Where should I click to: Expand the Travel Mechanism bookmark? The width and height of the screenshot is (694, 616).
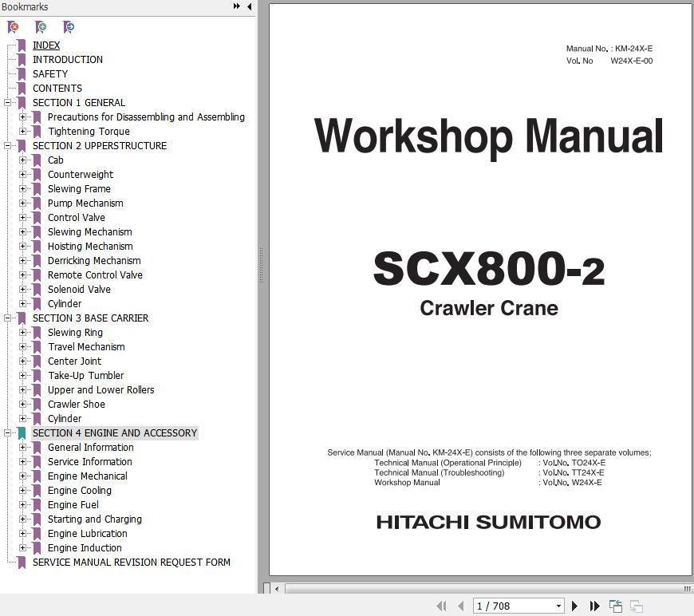click(x=22, y=347)
